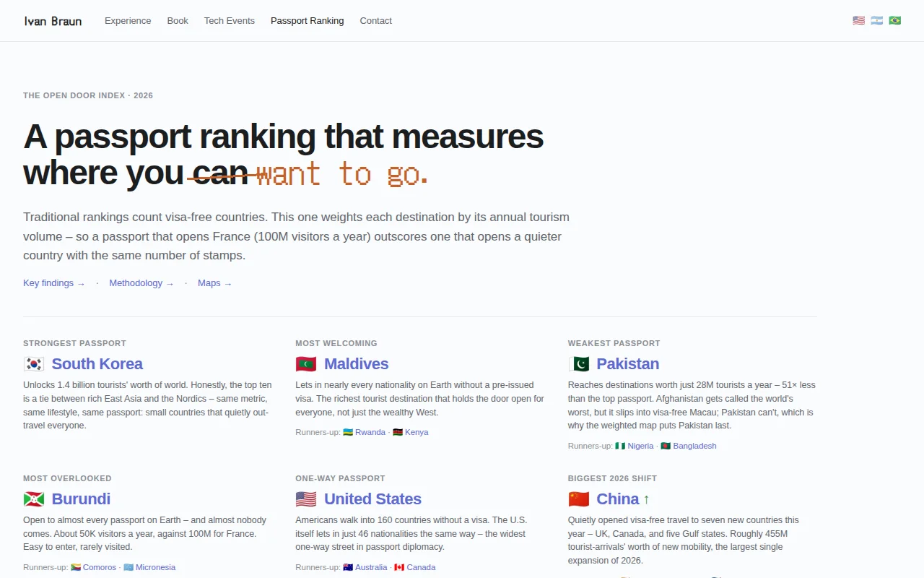Click the Comoros flag next to runner-up
This screenshot has height=578, width=924.
tap(76, 567)
